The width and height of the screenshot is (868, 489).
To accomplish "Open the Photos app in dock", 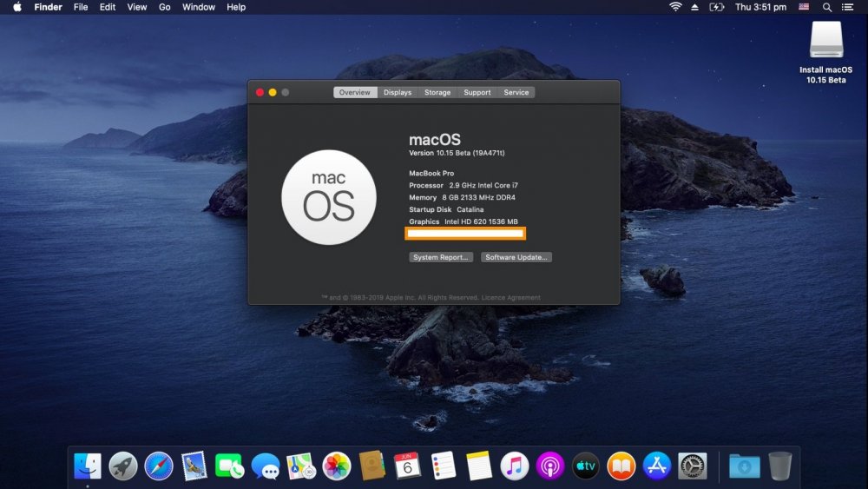I will pyautogui.click(x=337, y=466).
